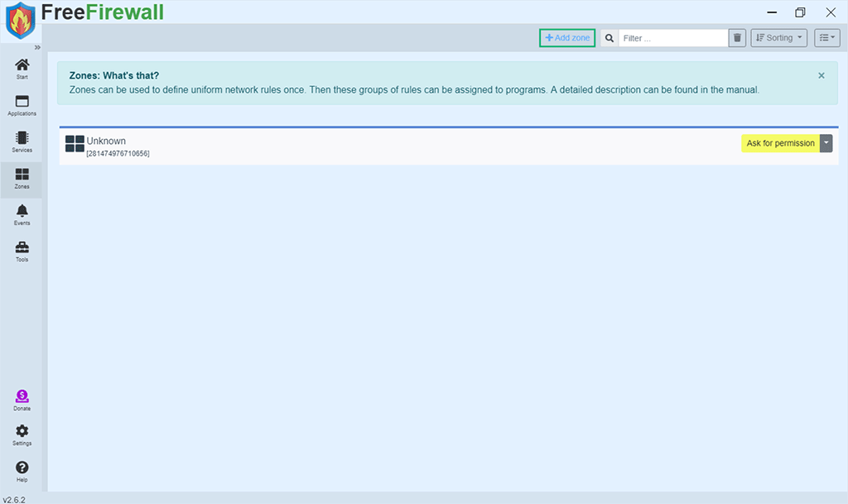Dismiss the Zones info banner
The image size is (848, 504).
pos(821,75)
